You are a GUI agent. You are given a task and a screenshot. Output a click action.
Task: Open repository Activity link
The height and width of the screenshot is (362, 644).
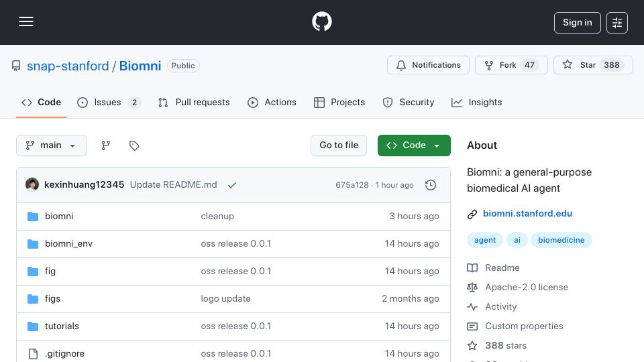[492, 306]
